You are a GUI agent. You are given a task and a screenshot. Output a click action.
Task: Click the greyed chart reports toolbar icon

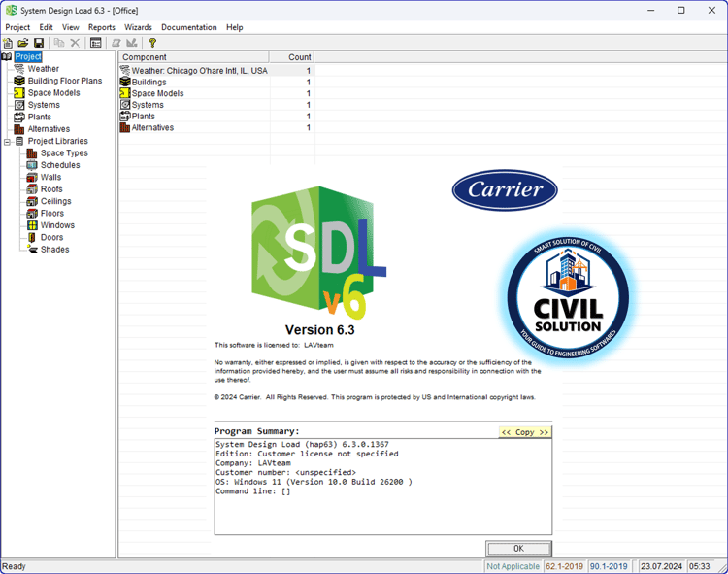click(132, 43)
